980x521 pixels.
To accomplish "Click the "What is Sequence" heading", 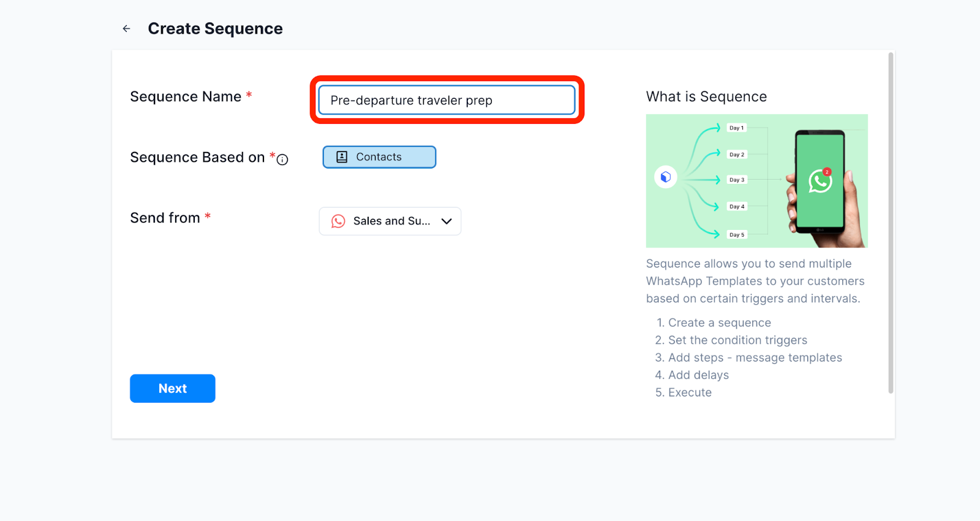I will 706,97.
